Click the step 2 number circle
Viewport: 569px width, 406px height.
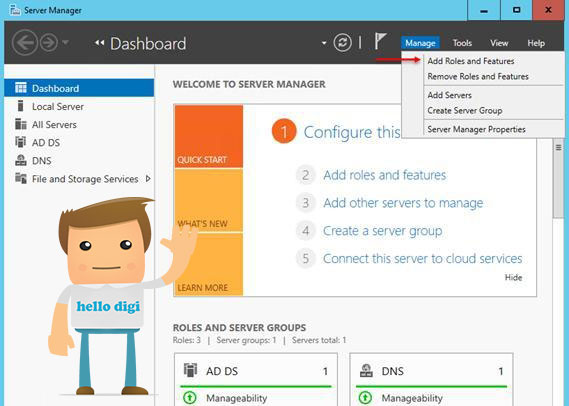click(306, 175)
